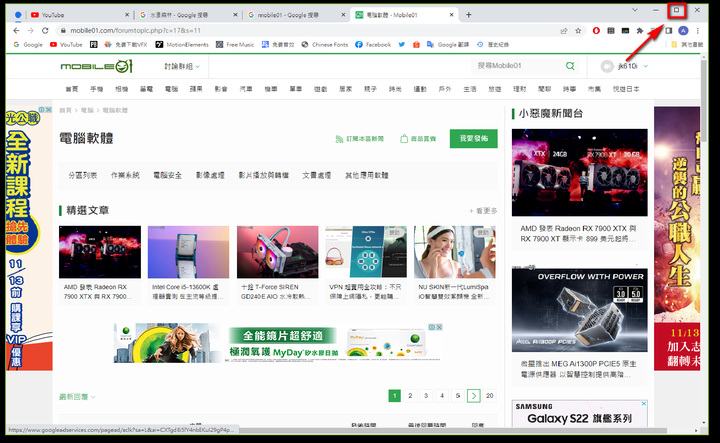Bookmark this page with the star icon
Image resolution: width=720 pixels, height=443 pixels.
click(x=578, y=31)
